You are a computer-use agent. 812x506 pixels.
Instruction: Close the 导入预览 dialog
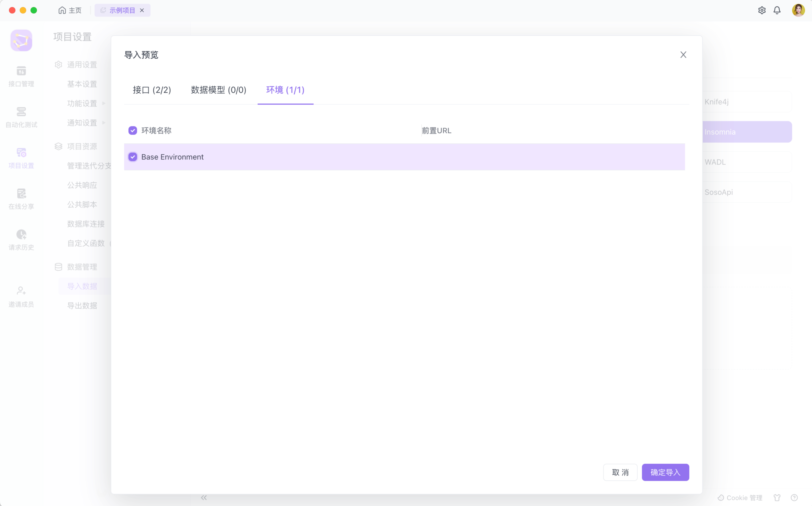(x=683, y=55)
